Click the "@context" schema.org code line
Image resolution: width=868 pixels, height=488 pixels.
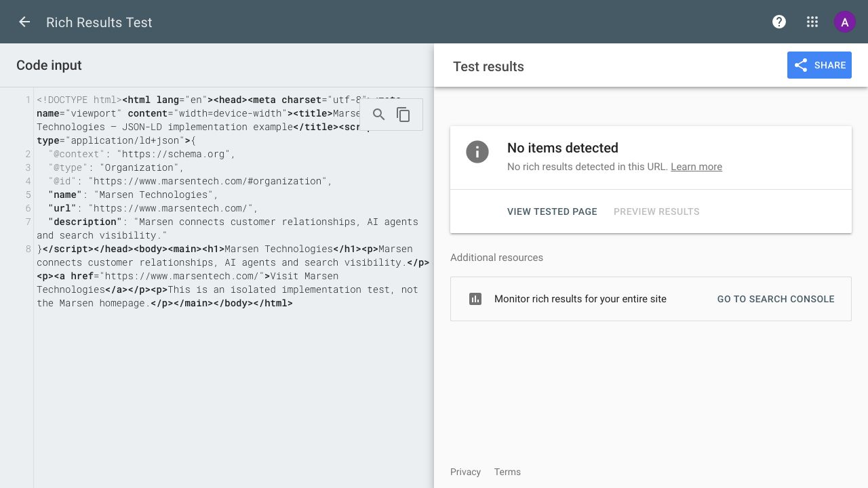click(x=142, y=154)
